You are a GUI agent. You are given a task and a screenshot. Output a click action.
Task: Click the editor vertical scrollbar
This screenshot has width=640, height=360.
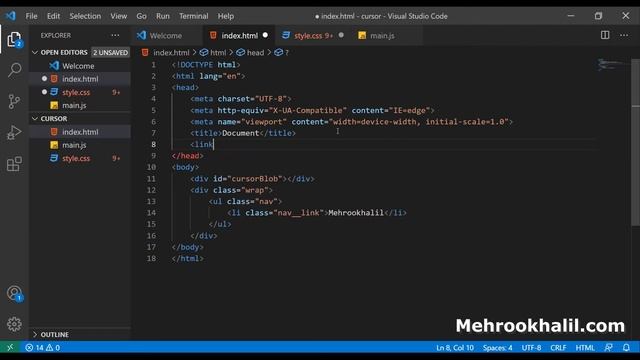tap(636, 143)
